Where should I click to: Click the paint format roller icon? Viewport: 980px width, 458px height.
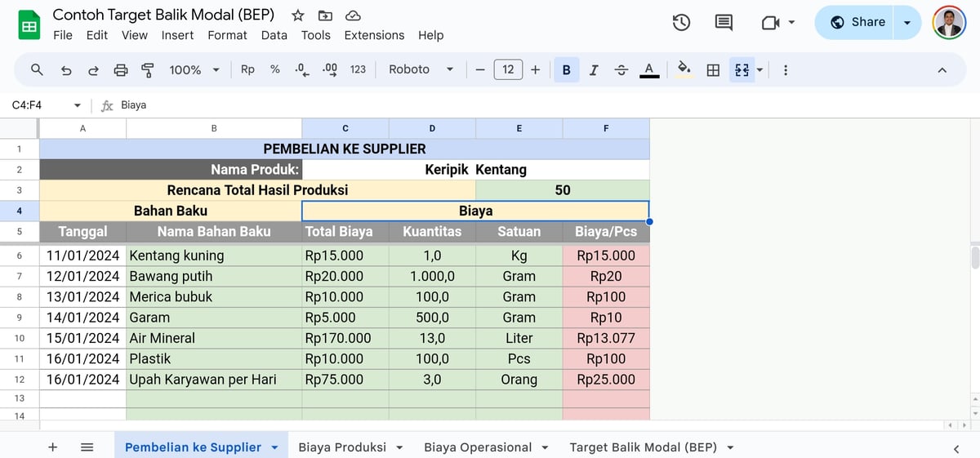(148, 70)
